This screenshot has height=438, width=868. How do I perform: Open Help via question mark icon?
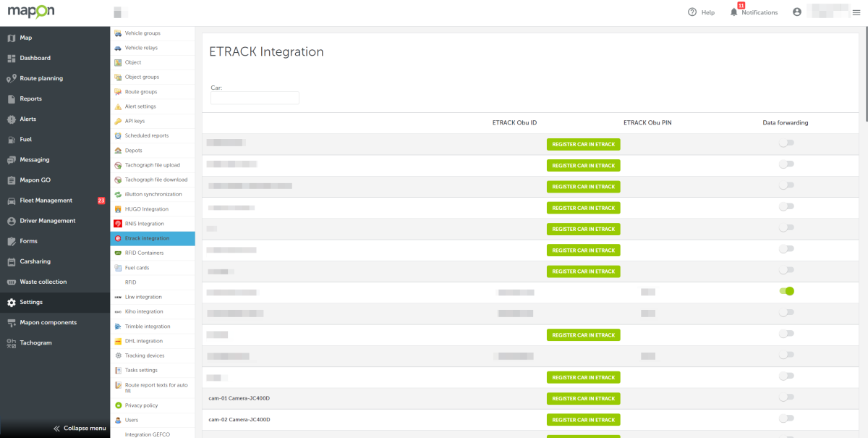692,12
